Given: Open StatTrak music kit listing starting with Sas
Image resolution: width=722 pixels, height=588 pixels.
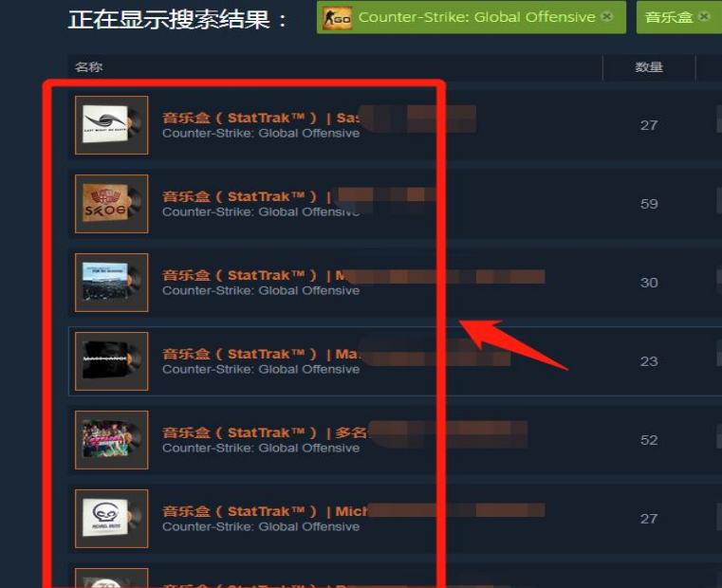Looking at the screenshot, I should click(x=261, y=118).
